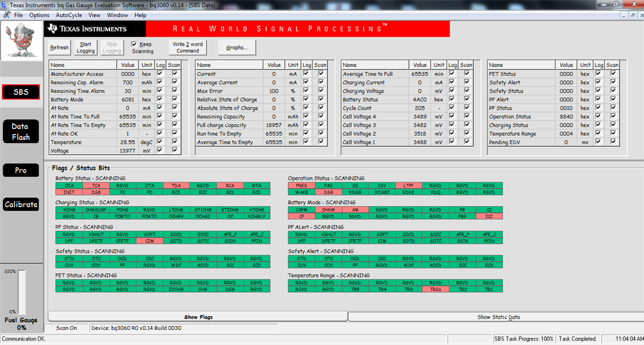Viewport: 644px width, 345px height.
Task: Uncheck the Keep Scanning checkbox
Action: 134,45
